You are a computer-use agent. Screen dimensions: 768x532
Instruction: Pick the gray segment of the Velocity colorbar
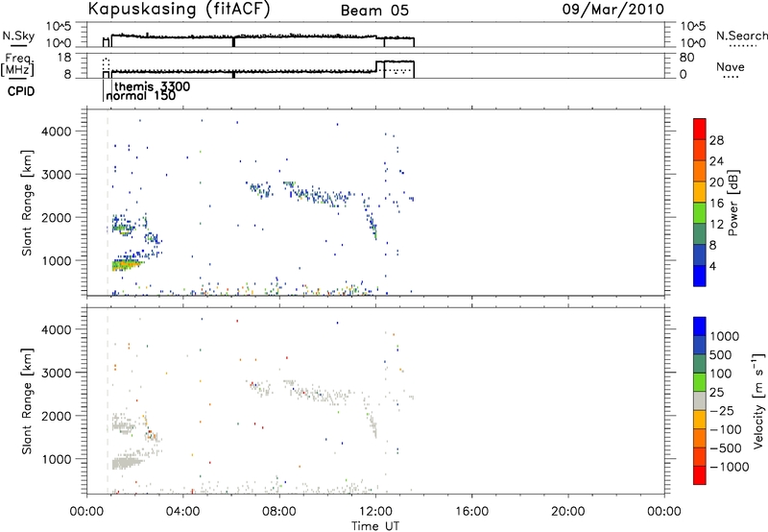click(x=700, y=401)
